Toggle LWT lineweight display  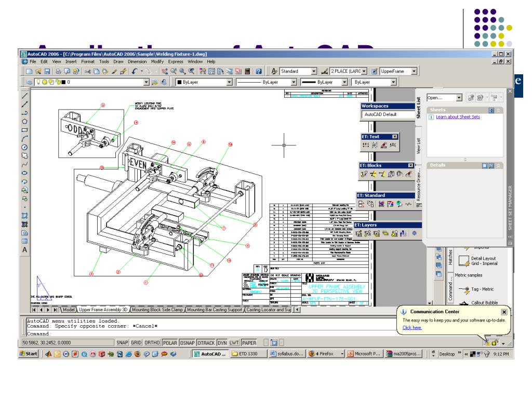pos(234,343)
